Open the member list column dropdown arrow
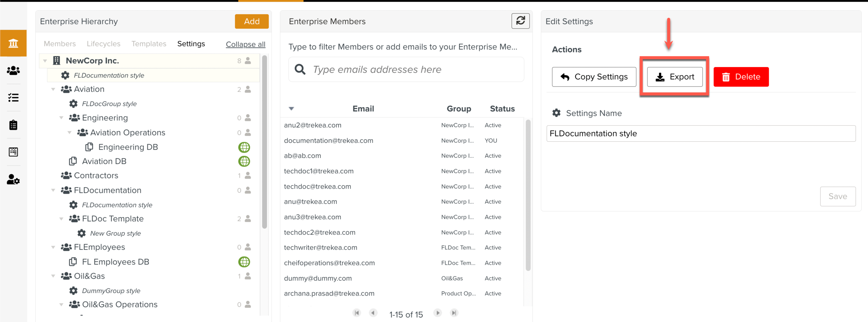This screenshot has height=322, width=868. tap(291, 109)
